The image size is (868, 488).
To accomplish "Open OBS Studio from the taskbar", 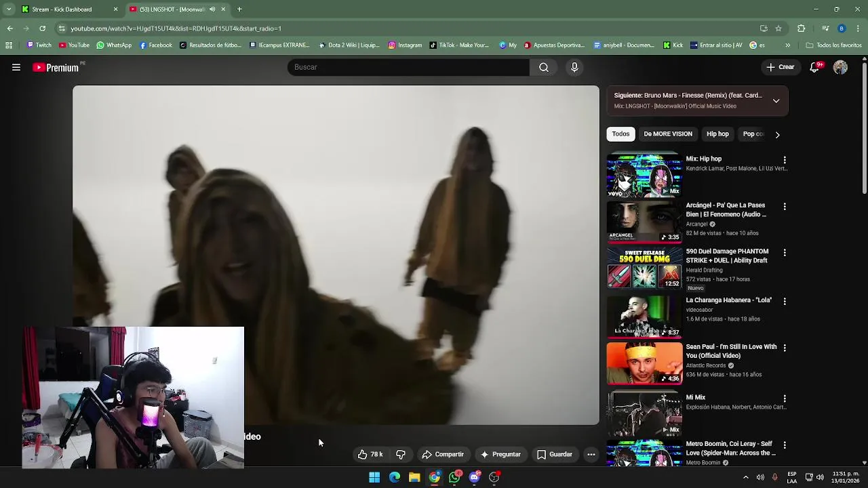I will click(x=494, y=477).
